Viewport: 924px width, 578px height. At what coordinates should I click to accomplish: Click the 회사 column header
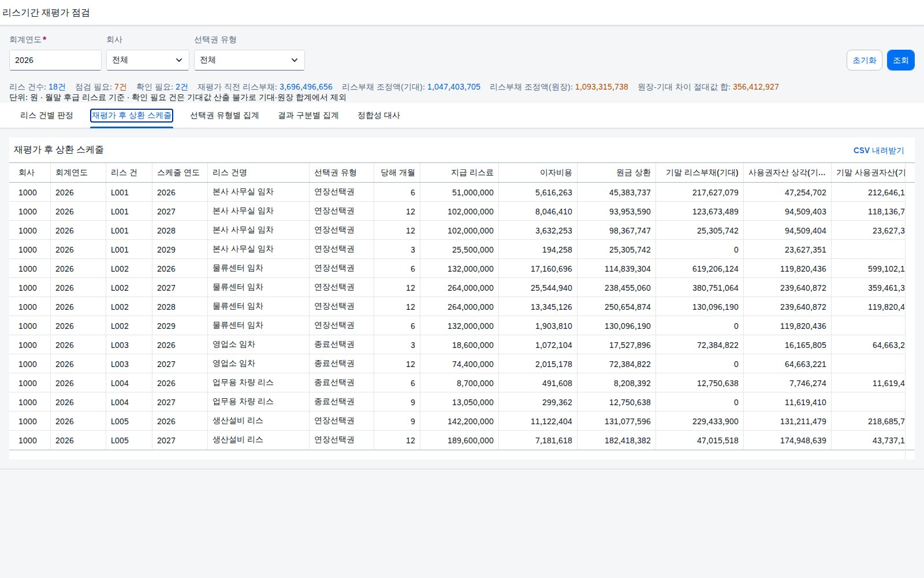pos(30,173)
